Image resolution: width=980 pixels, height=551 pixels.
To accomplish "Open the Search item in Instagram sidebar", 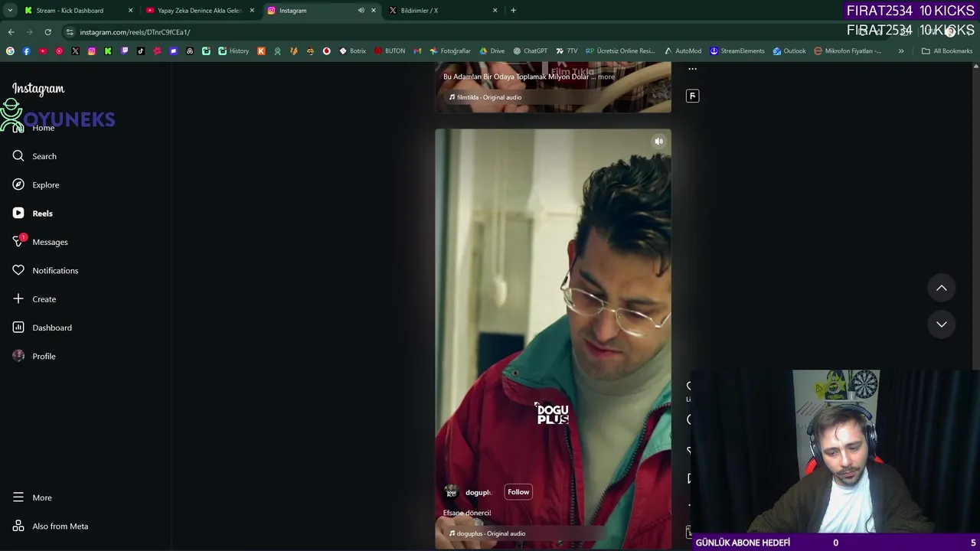I will [34, 156].
